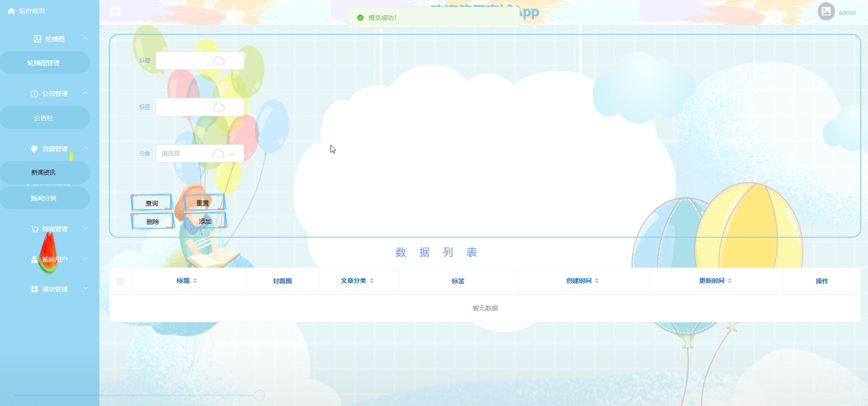Click the 查询 button
The height and width of the screenshot is (406, 868).
152,203
